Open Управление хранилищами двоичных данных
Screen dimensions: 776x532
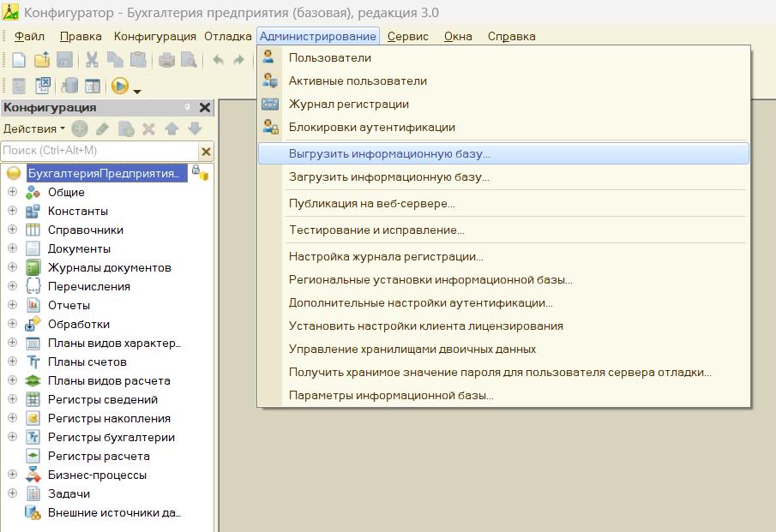tap(504, 350)
